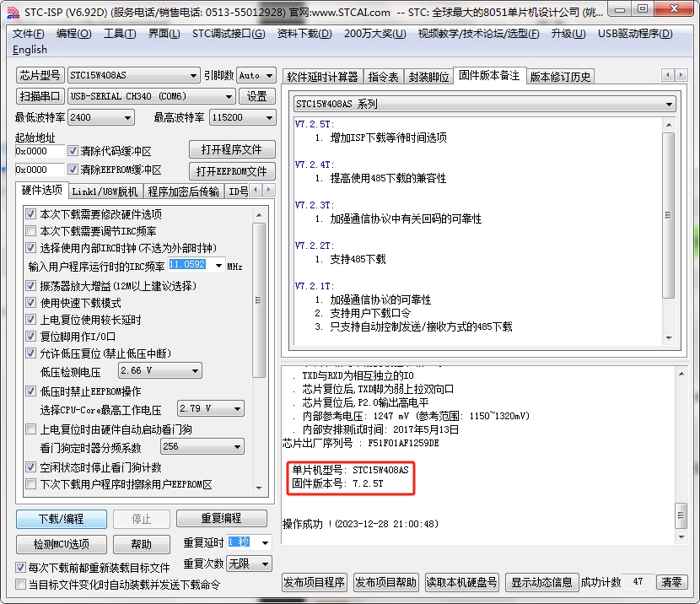Open the 重复延时 dropdown
Viewport: 700px width, 604px height.
tap(265, 543)
